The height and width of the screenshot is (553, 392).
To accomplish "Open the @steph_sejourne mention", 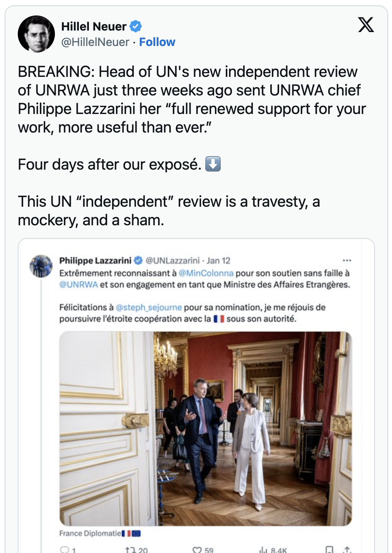I will click(x=149, y=308).
